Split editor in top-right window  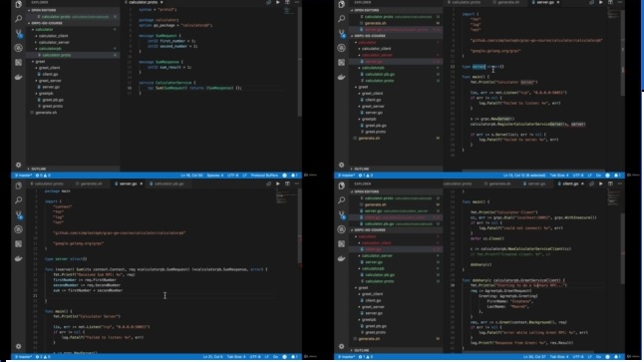(610, 2)
